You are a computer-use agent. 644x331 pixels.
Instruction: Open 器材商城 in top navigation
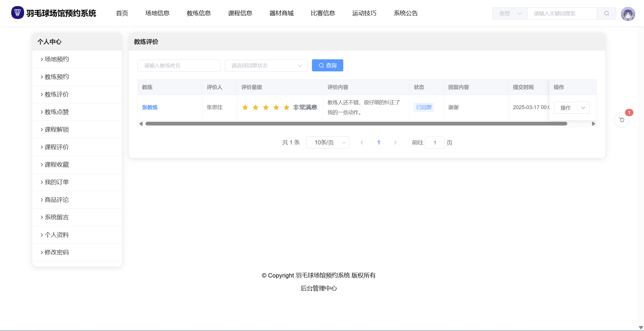281,13
